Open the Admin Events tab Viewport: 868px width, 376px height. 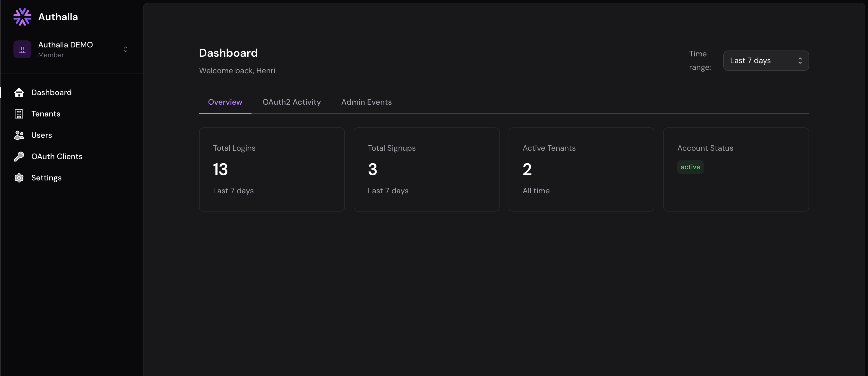pos(366,102)
